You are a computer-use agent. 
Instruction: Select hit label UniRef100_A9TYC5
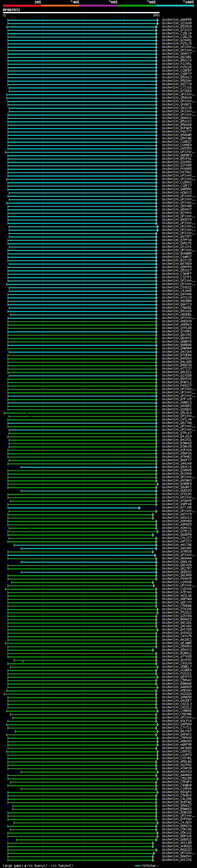177,515
